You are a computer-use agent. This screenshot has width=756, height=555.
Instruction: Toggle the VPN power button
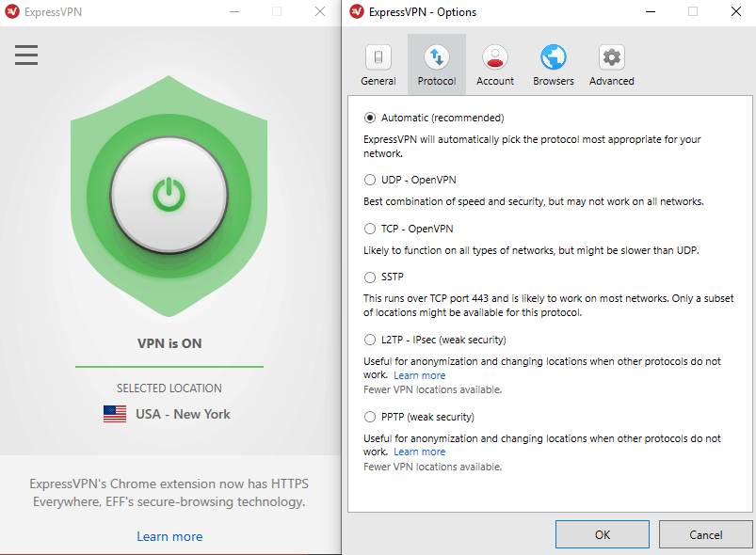(169, 195)
